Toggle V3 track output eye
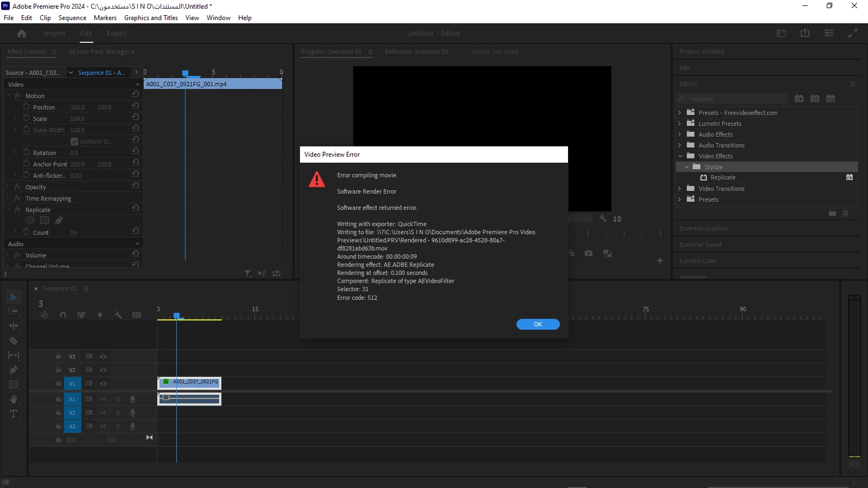The image size is (868, 488). point(103,356)
